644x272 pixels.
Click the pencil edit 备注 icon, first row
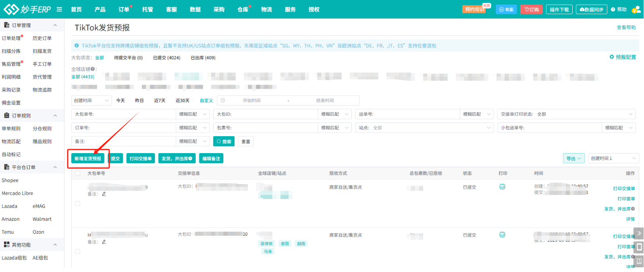point(104,194)
